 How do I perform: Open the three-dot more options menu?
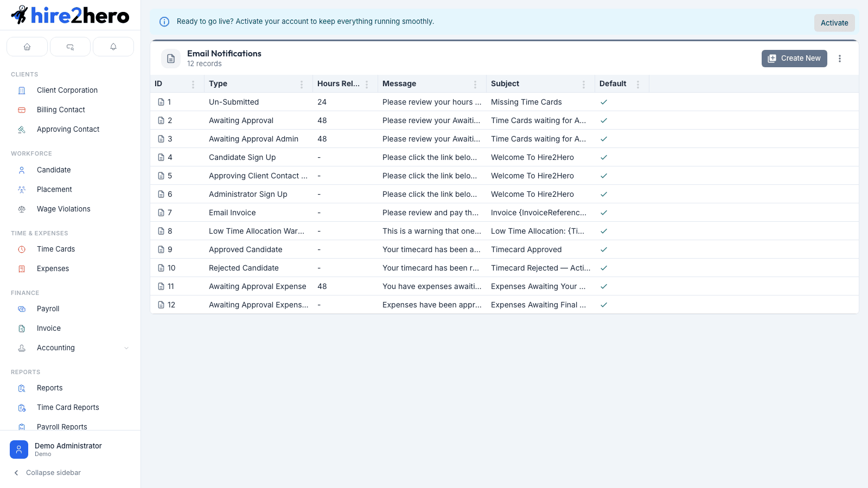click(840, 59)
